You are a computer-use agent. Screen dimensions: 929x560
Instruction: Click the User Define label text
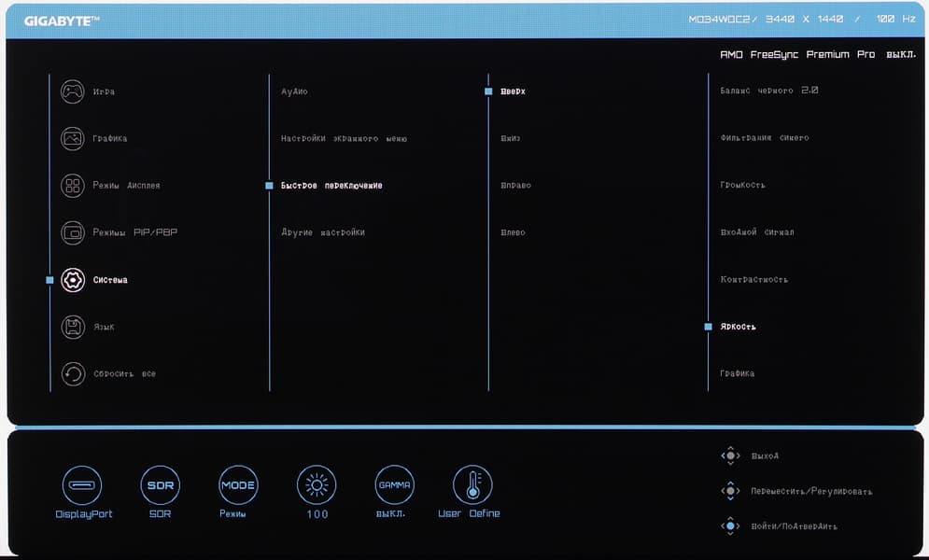coord(469,513)
